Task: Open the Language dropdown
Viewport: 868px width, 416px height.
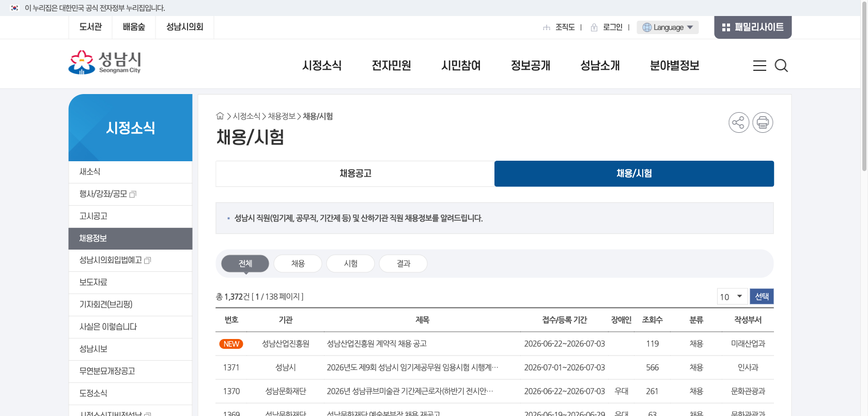Action: (x=668, y=27)
